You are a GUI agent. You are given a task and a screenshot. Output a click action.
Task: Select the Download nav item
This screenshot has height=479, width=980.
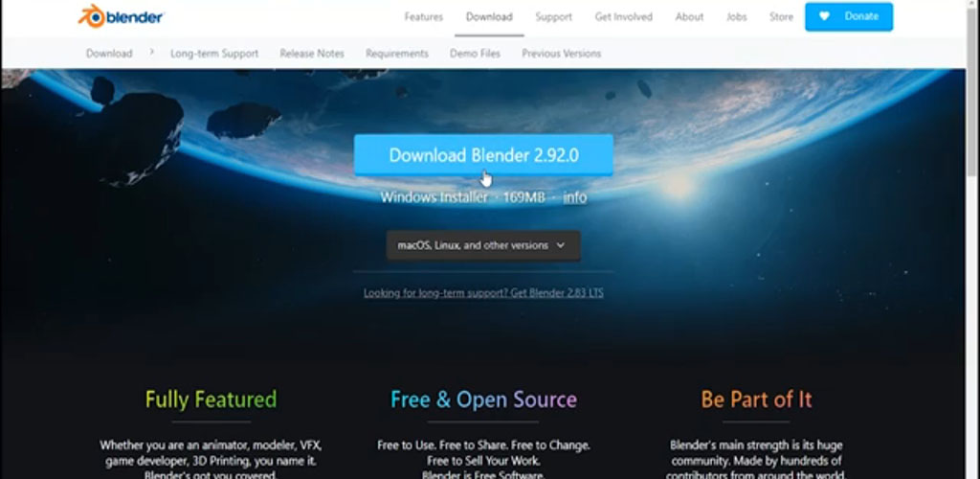tap(489, 17)
